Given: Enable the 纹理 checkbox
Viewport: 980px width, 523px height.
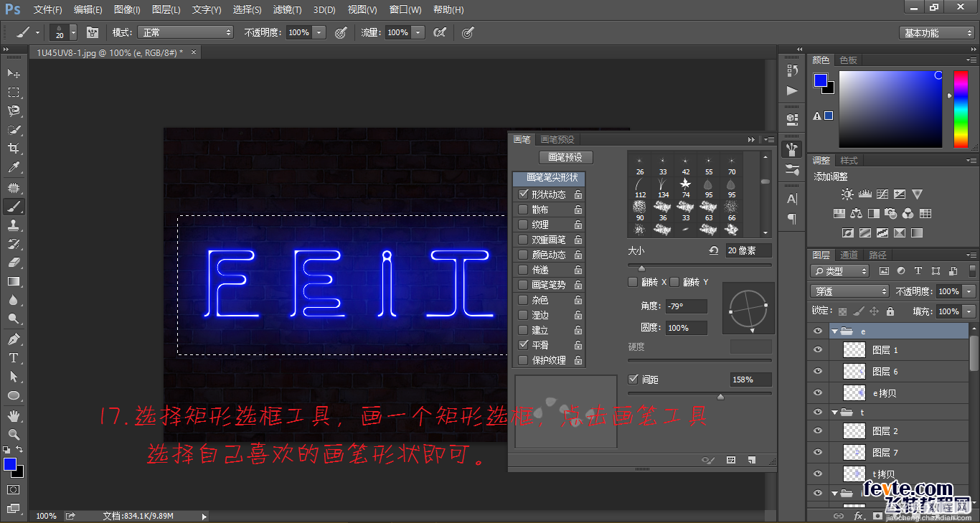Looking at the screenshot, I should pos(523,225).
